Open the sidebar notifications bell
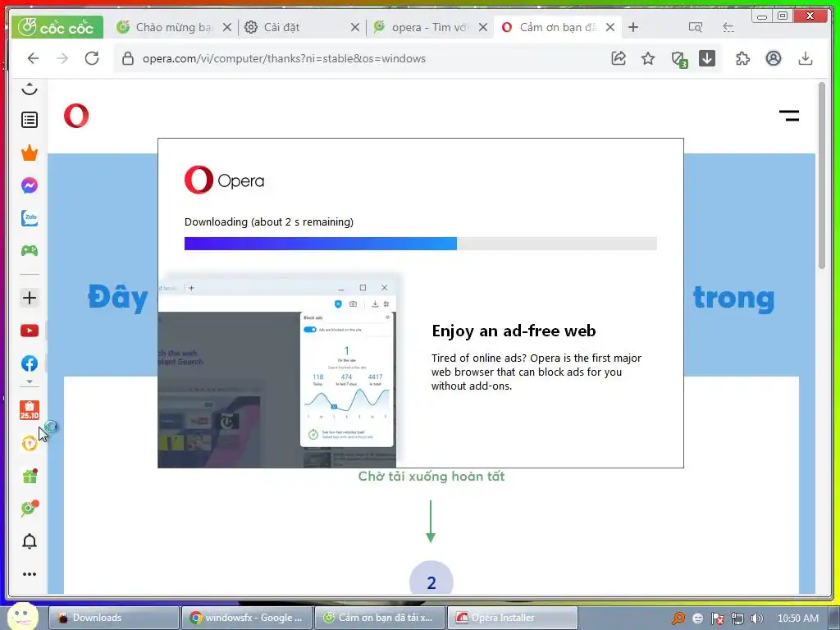 pyautogui.click(x=30, y=541)
